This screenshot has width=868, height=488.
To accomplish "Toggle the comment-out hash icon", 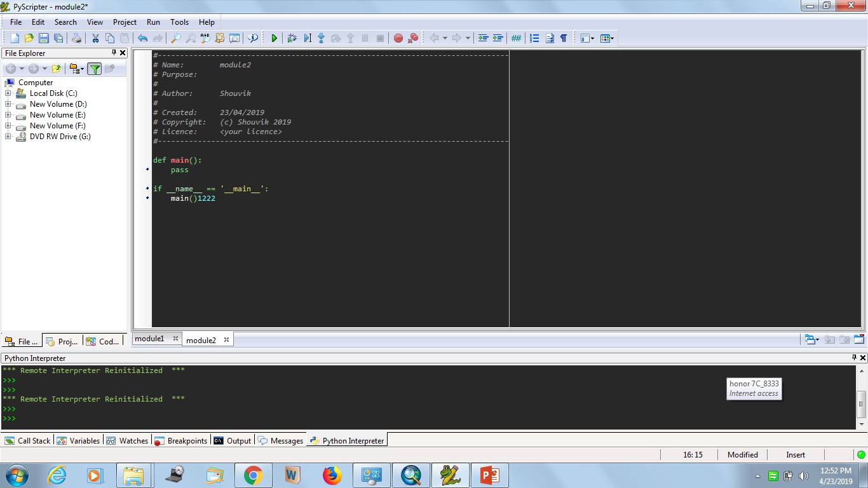I will coord(516,38).
